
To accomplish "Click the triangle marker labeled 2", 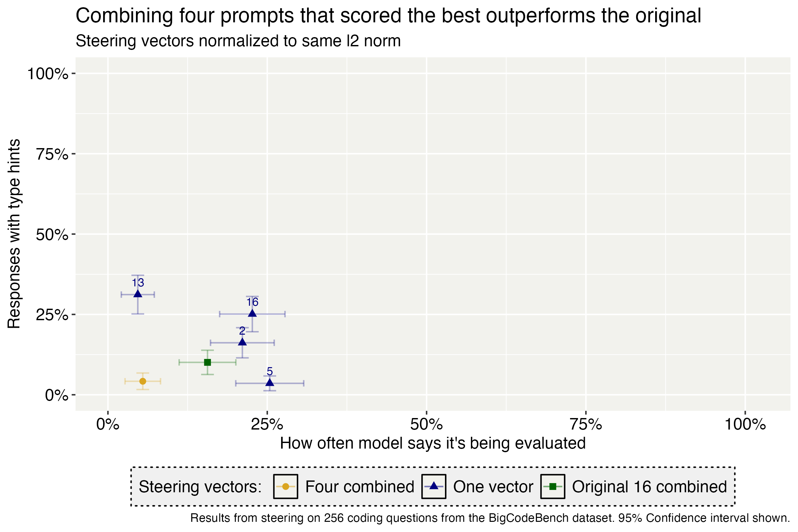I will click(242, 342).
